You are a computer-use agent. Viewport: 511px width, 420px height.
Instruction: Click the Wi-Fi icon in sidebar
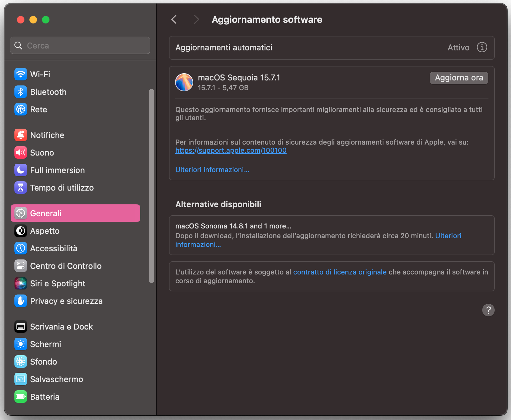coord(21,74)
